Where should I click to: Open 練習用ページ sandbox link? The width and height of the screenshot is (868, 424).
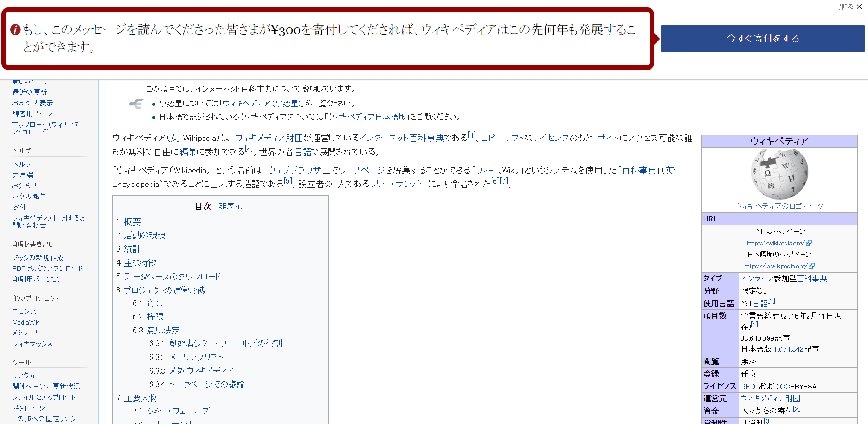[32, 114]
